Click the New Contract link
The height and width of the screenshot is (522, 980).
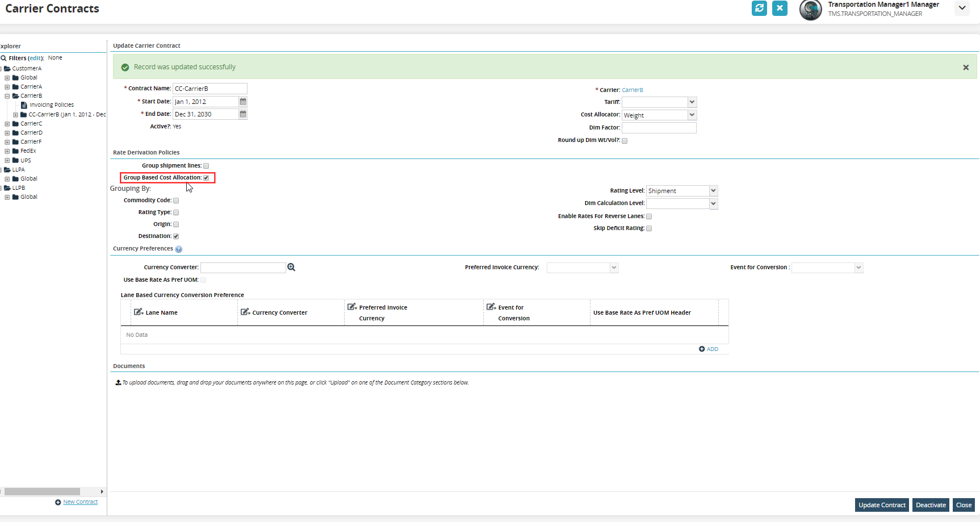coord(80,502)
